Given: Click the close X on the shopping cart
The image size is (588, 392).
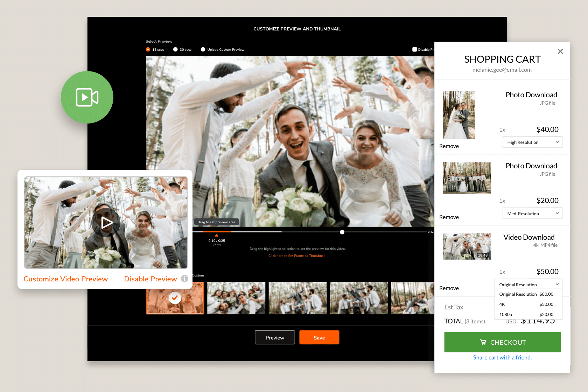Looking at the screenshot, I should pyautogui.click(x=560, y=51).
